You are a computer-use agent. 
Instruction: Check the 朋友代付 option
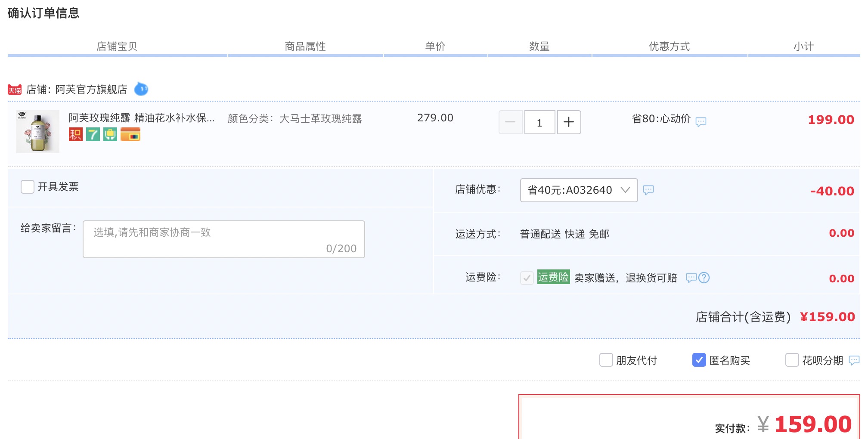(x=606, y=360)
